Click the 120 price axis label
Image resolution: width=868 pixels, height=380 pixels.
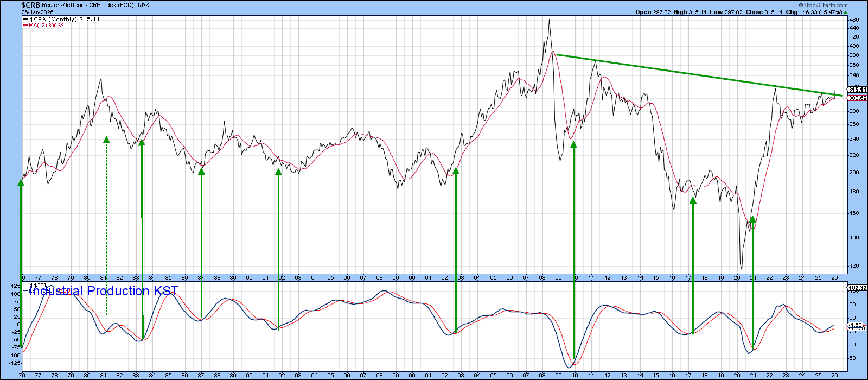click(854, 266)
